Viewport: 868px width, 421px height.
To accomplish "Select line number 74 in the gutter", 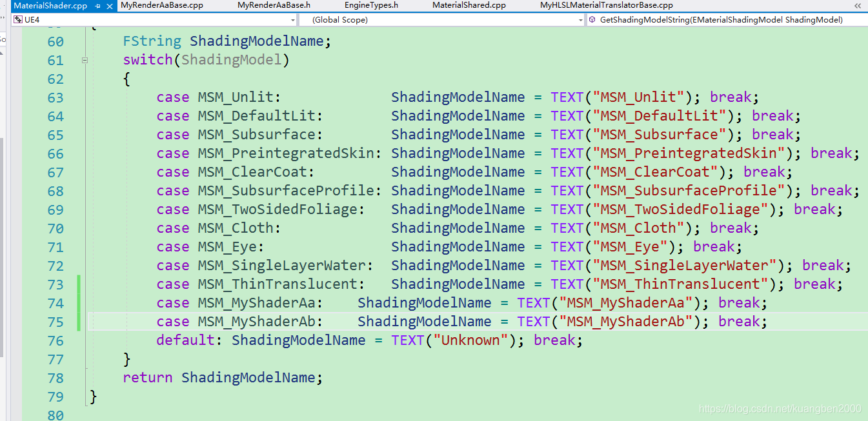I will tap(56, 302).
